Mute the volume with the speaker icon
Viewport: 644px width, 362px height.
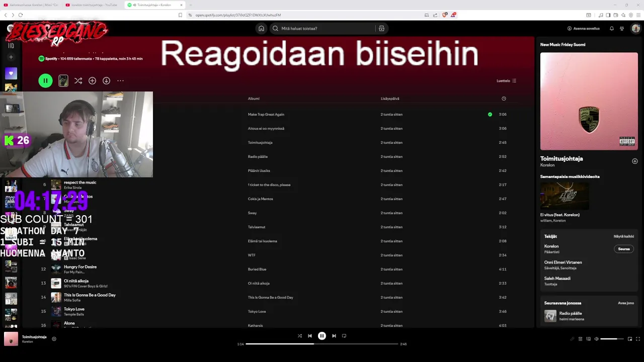pyautogui.click(x=597, y=339)
